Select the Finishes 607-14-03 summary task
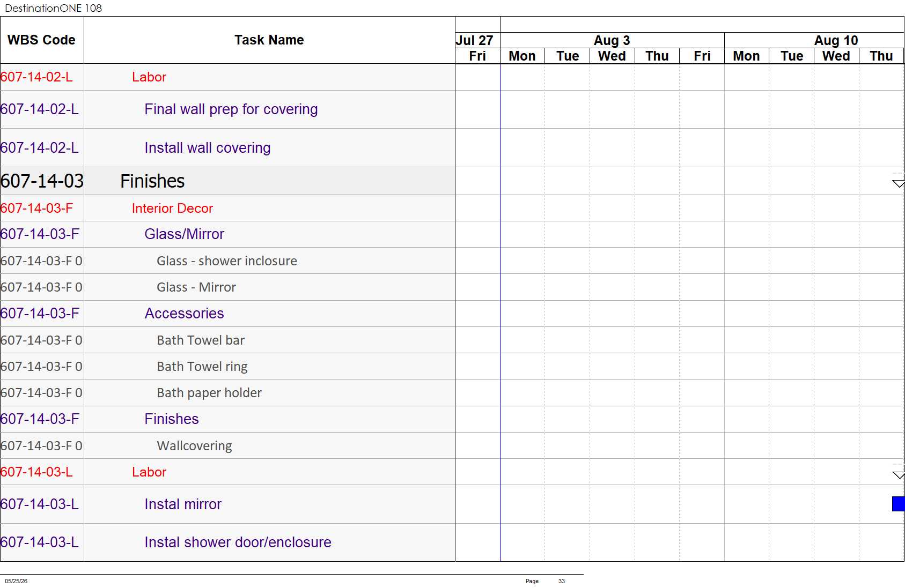This screenshot has width=905, height=588. 152,181
